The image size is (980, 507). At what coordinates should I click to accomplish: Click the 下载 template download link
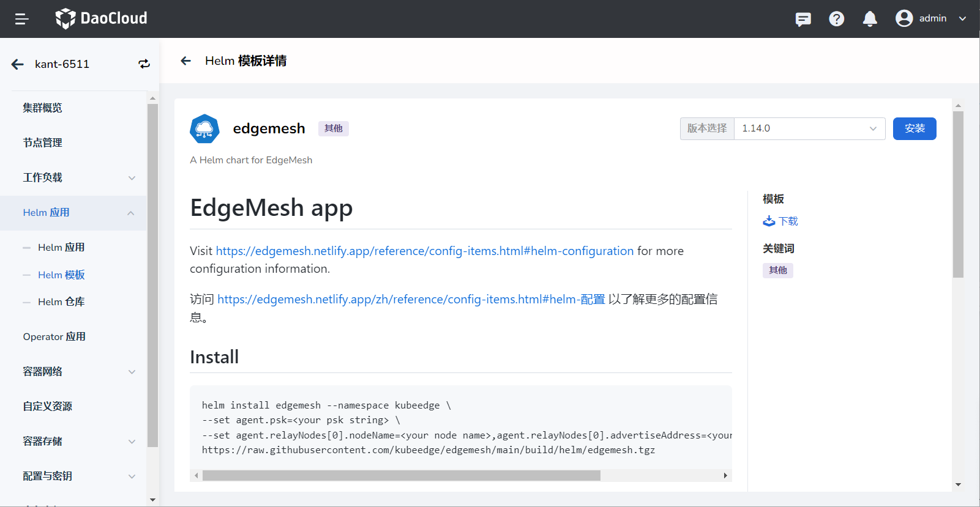(788, 221)
